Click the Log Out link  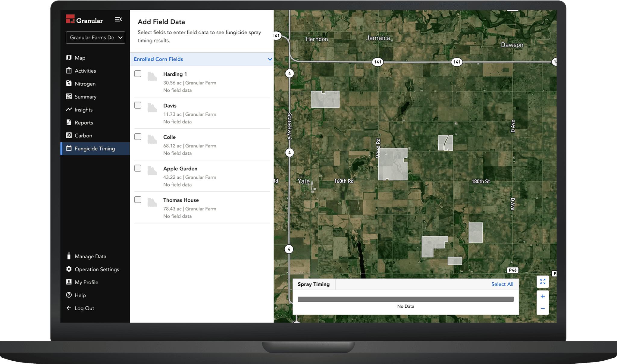pos(84,308)
